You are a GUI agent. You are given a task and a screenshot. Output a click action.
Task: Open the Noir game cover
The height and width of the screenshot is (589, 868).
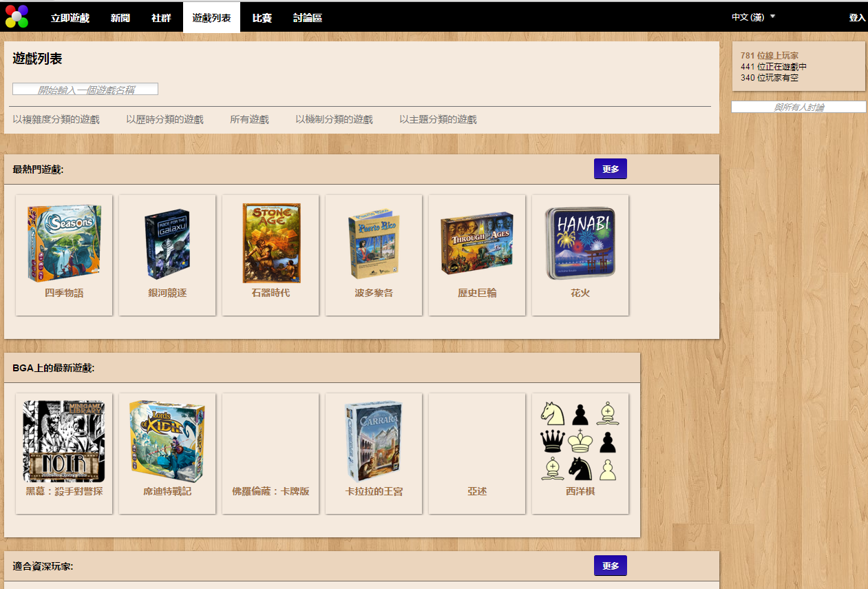pos(64,442)
